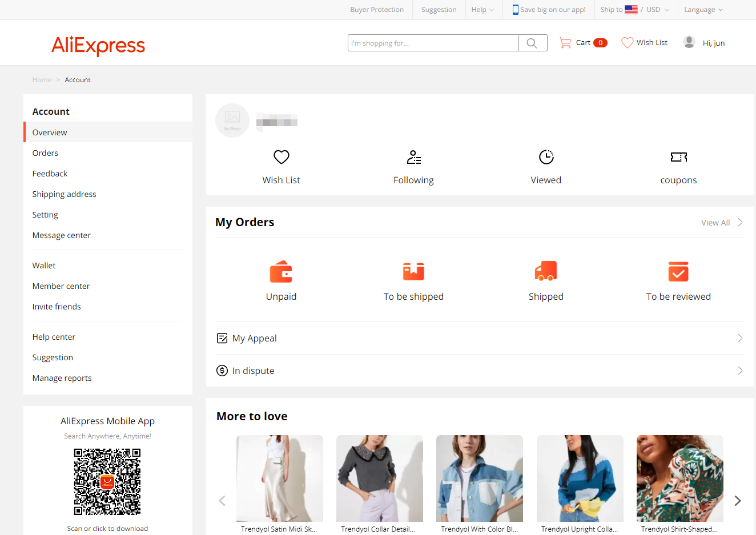Click the blurred username text

(277, 120)
